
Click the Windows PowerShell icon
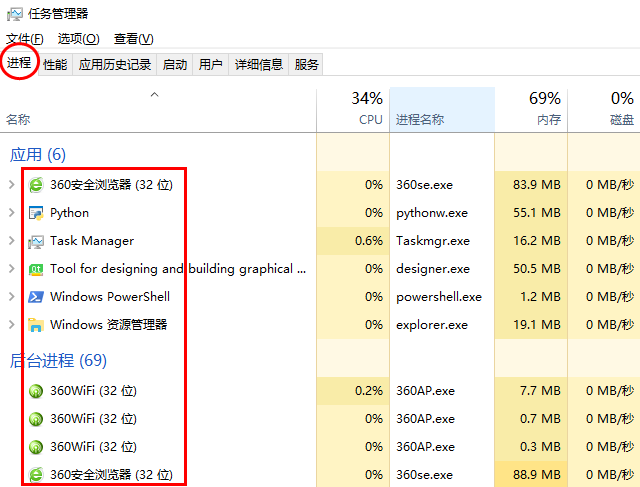[36, 297]
